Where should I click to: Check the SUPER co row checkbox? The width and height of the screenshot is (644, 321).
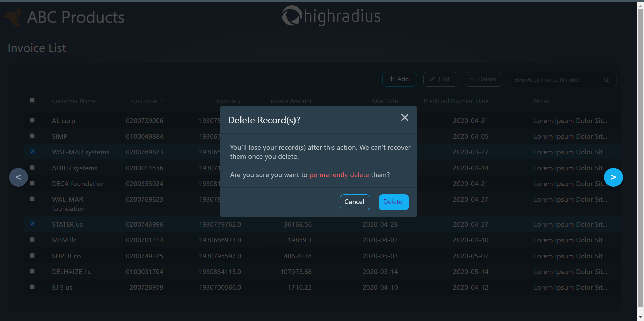pos(32,255)
